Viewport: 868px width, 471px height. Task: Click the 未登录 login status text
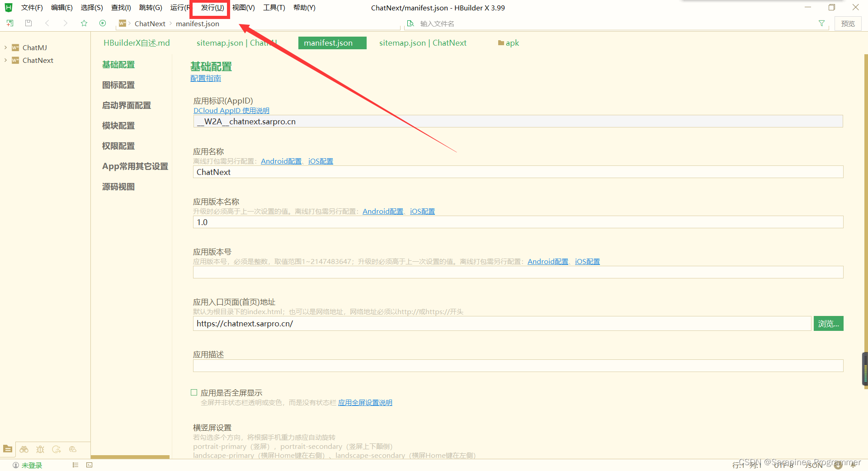32,465
